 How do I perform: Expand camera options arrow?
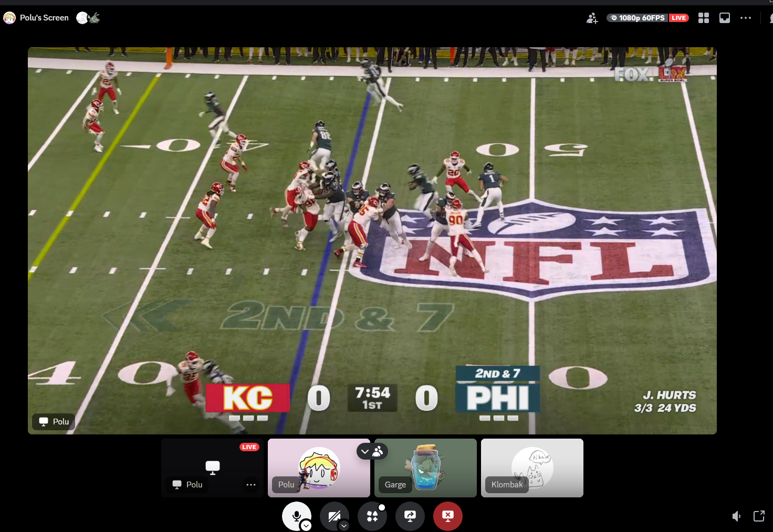[344, 525]
